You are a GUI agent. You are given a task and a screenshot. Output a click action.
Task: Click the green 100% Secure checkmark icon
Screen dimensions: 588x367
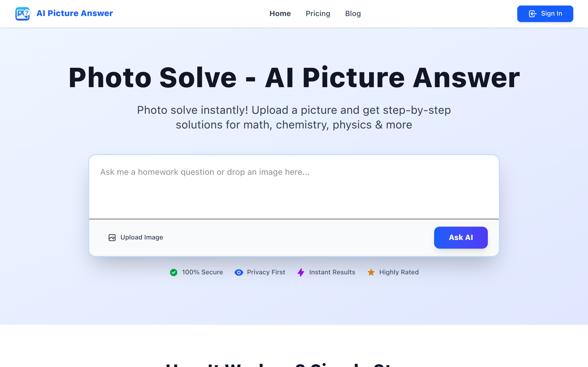tap(173, 272)
